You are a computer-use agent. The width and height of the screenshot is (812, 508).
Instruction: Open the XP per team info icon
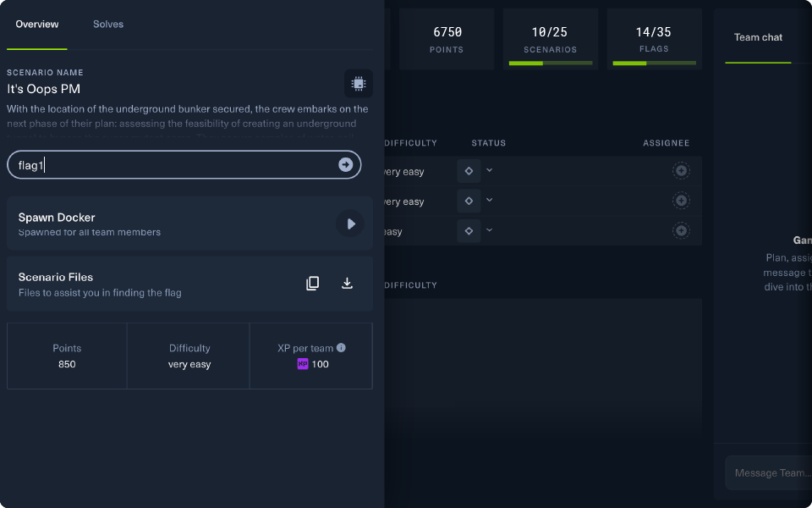coord(341,348)
